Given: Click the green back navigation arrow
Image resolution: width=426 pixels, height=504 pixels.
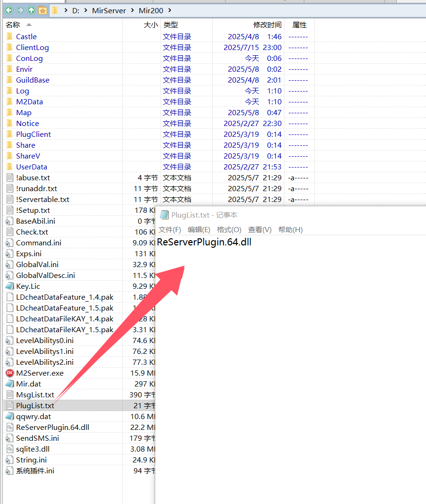Looking at the screenshot, I should [x=8, y=10].
